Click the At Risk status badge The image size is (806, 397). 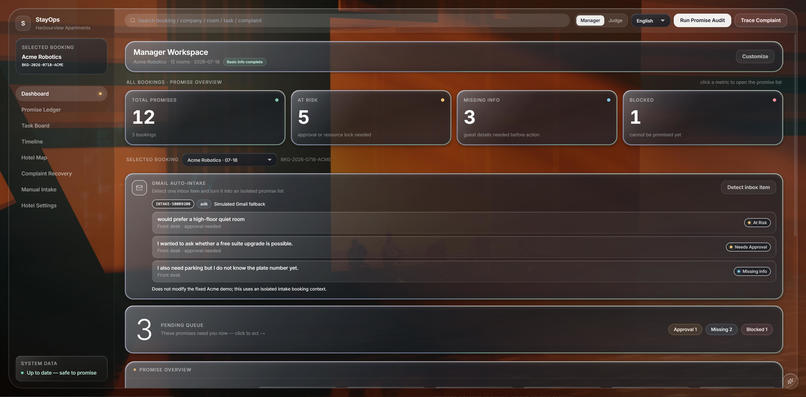click(x=757, y=223)
